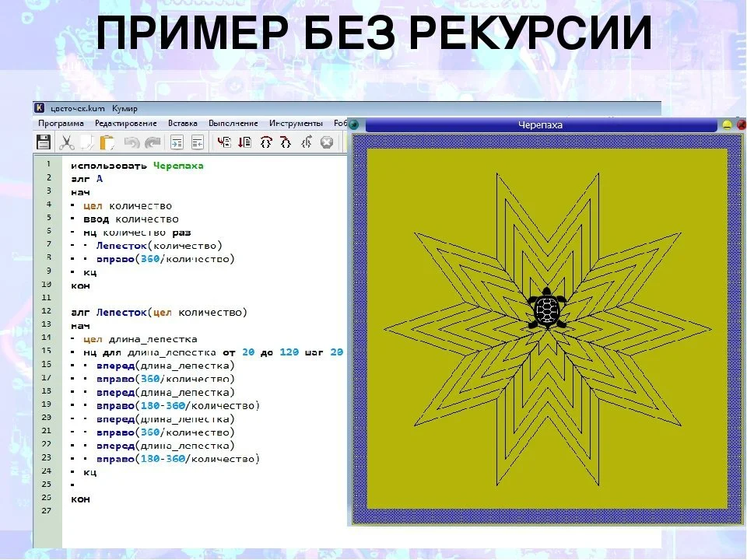This screenshot has height=560, width=747.
Task: Click the Undo arrow icon
Action: click(132, 142)
